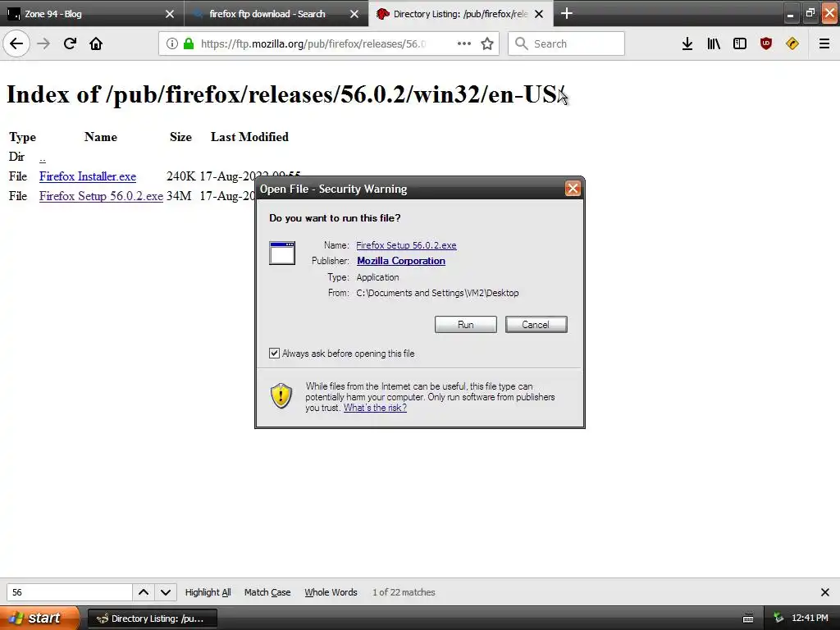Cancel the security warning dialog
Screen dimensions: 840x630
(x=536, y=324)
